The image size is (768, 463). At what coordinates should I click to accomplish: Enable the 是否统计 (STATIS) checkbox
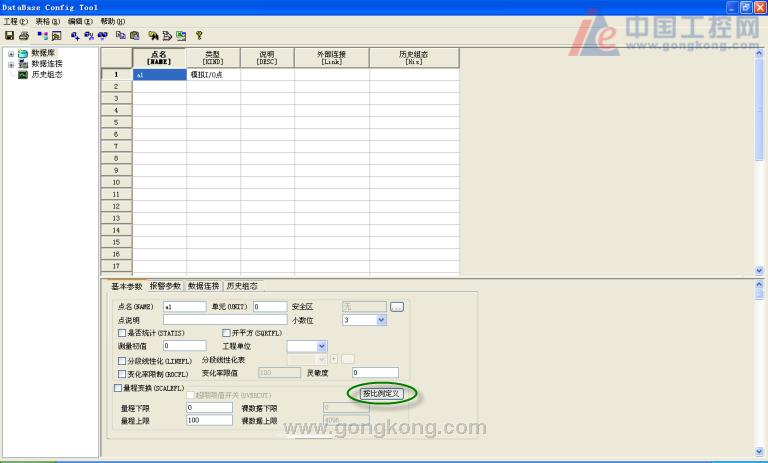coord(122,333)
